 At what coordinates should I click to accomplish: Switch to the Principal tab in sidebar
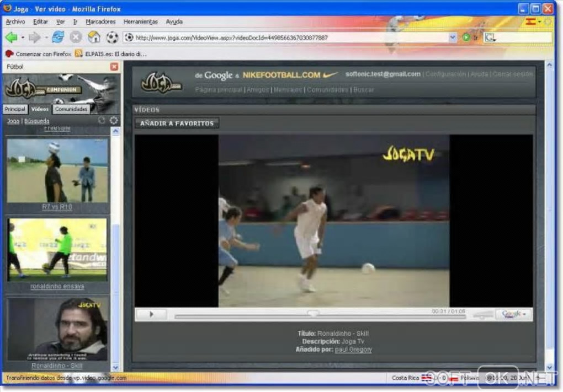click(15, 109)
